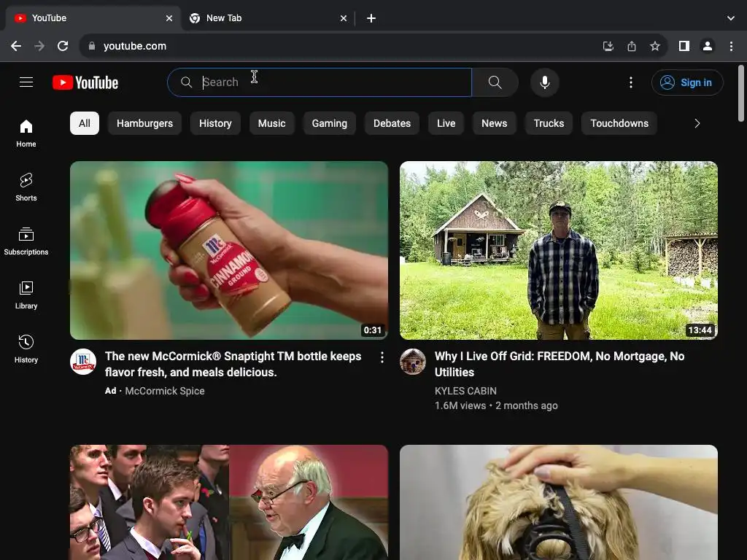Go back with browser back arrow
Viewport: 747px width, 560px height.
click(x=16, y=46)
